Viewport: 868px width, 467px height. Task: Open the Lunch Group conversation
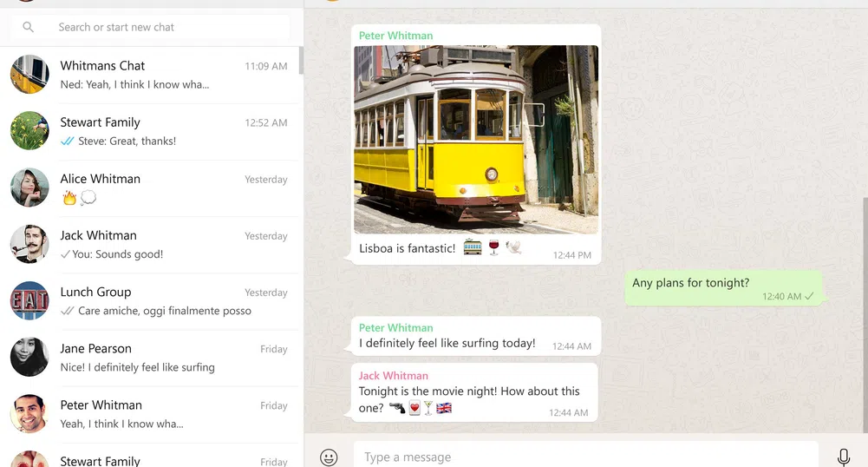[x=149, y=301]
